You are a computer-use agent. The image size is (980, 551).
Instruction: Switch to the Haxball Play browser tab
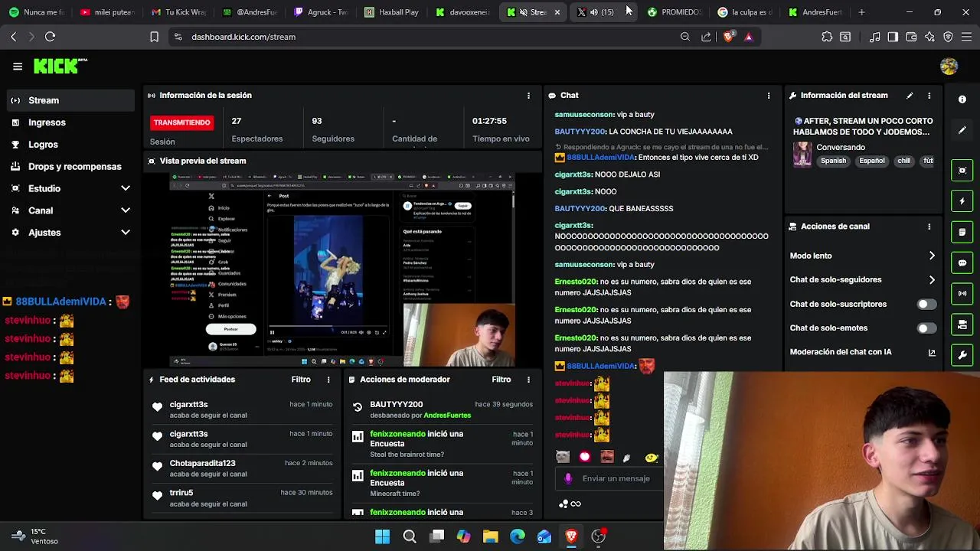(392, 12)
